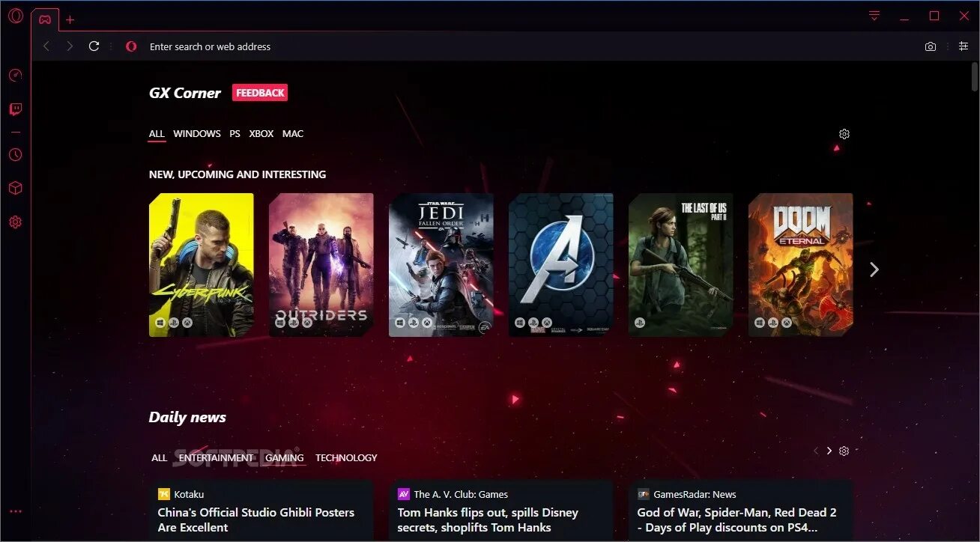The width and height of the screenshot is (980, 542).
Task: Open the Doom Eternal game card
Action: click(801, 265)
